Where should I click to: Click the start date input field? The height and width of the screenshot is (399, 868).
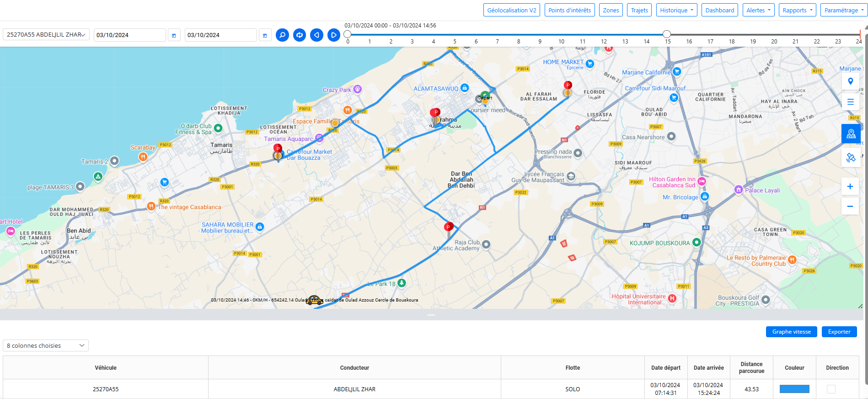point(130,35)
